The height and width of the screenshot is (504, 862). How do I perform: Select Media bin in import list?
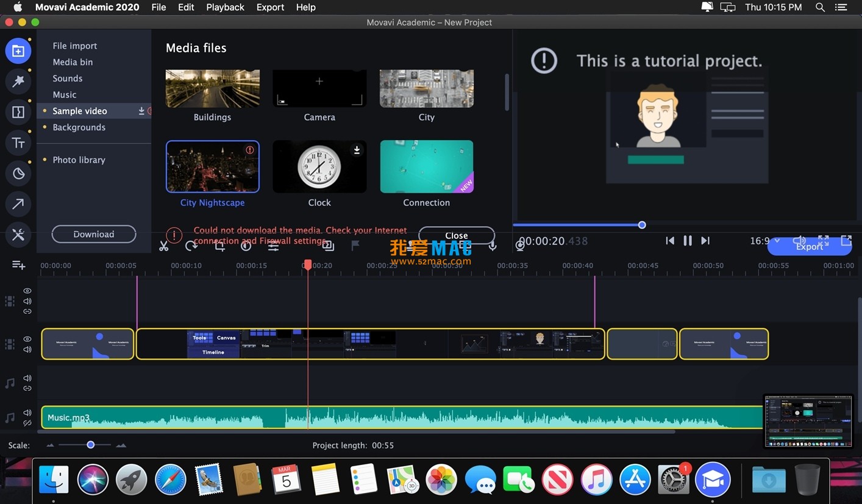(94, 62)
